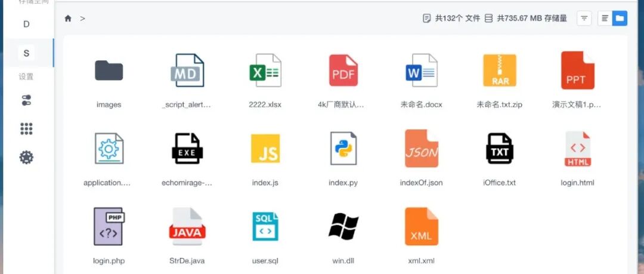The image size is (644, 274).
Task: Select the MD file icon for _script_alert
Action: pyautogui.click(x=187, y=70)
